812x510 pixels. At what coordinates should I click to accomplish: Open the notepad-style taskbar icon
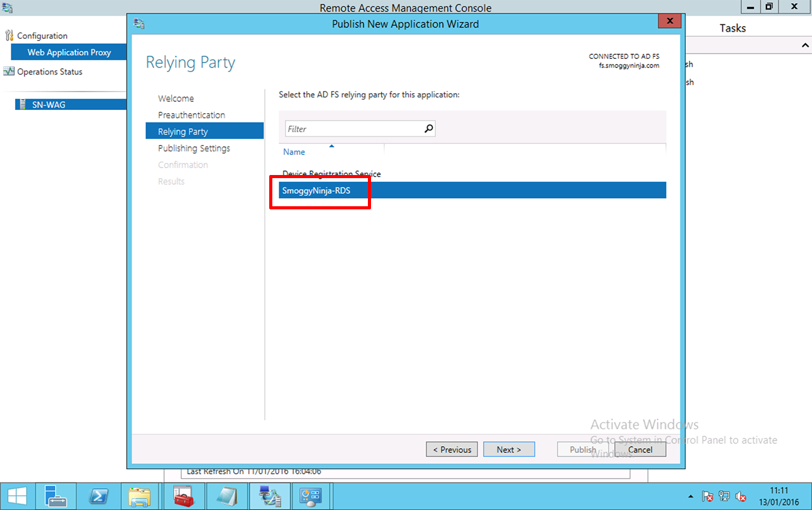[226, 496]
